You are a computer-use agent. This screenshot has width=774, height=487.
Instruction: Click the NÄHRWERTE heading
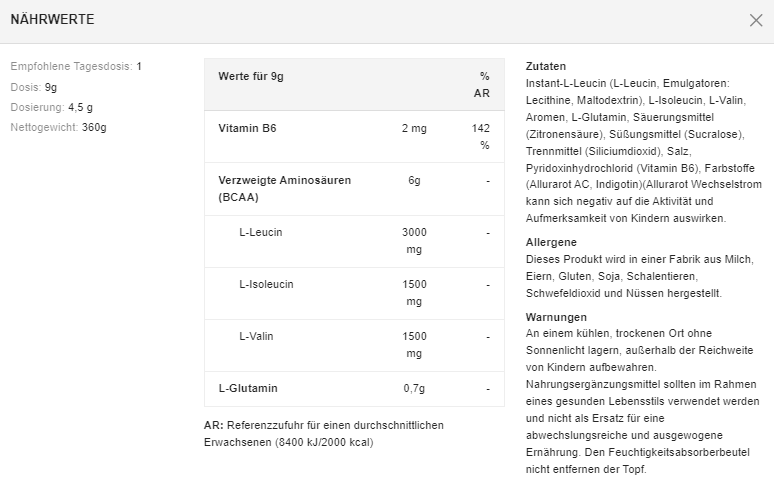pyautogui.click(x=53, y=20)
